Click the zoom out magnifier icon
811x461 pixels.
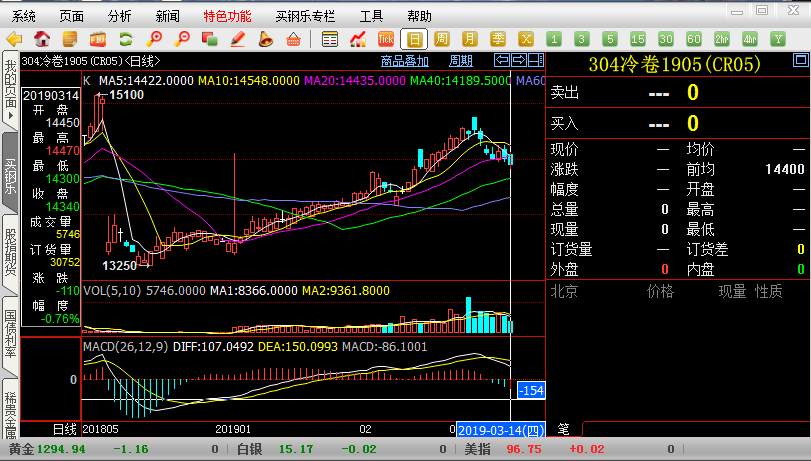coord(182,39)
